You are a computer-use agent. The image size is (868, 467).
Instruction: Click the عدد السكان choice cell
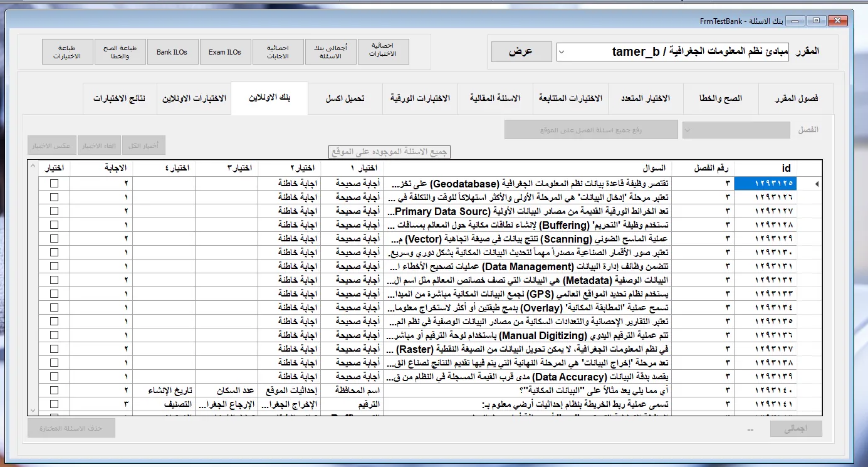[226, 390]
